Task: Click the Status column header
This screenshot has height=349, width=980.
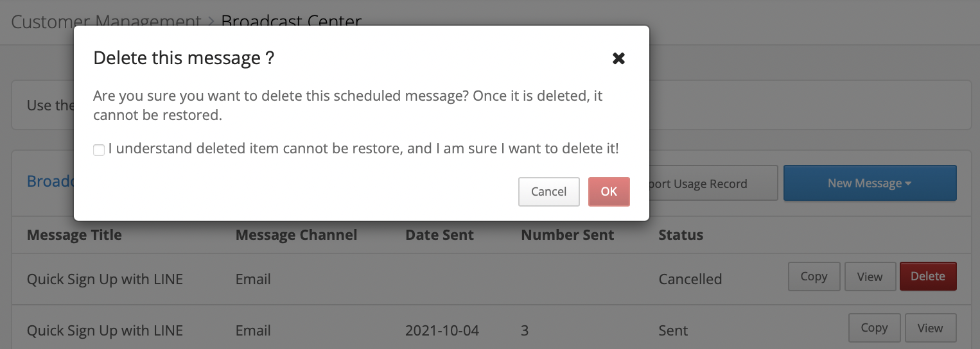Action: [681, 235]
